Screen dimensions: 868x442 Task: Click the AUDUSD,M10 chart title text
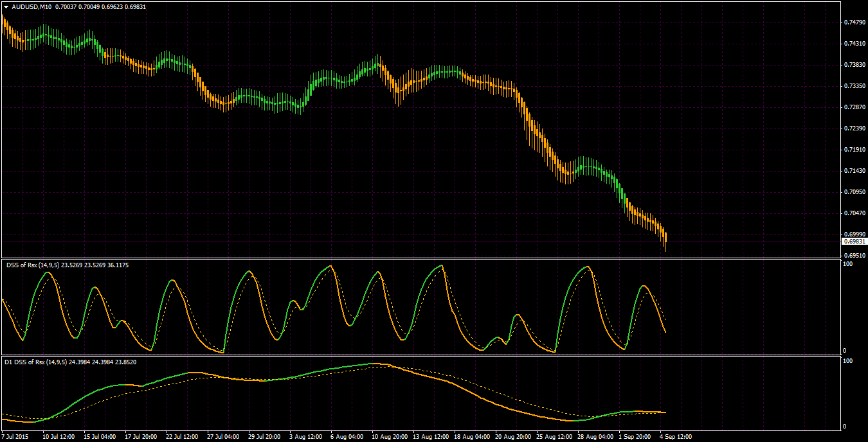[x=32, y=6]
